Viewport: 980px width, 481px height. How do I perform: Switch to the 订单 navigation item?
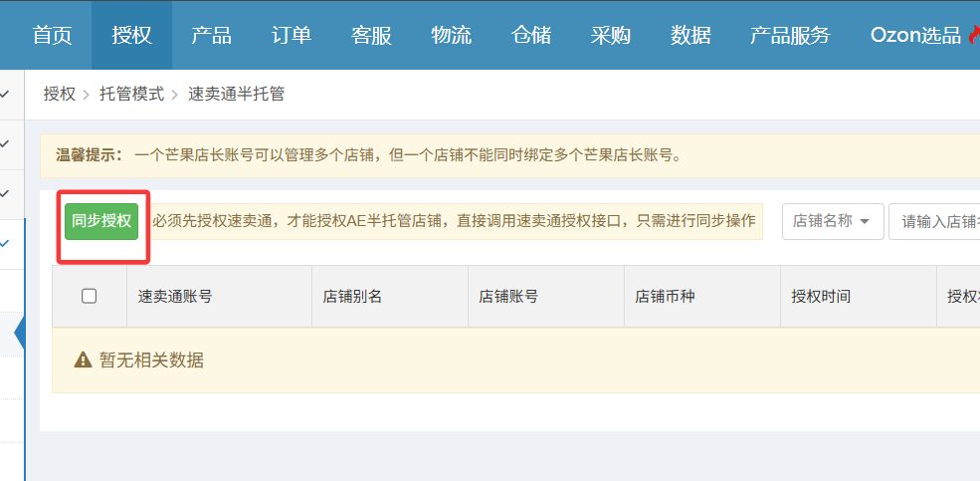point(292,35)
